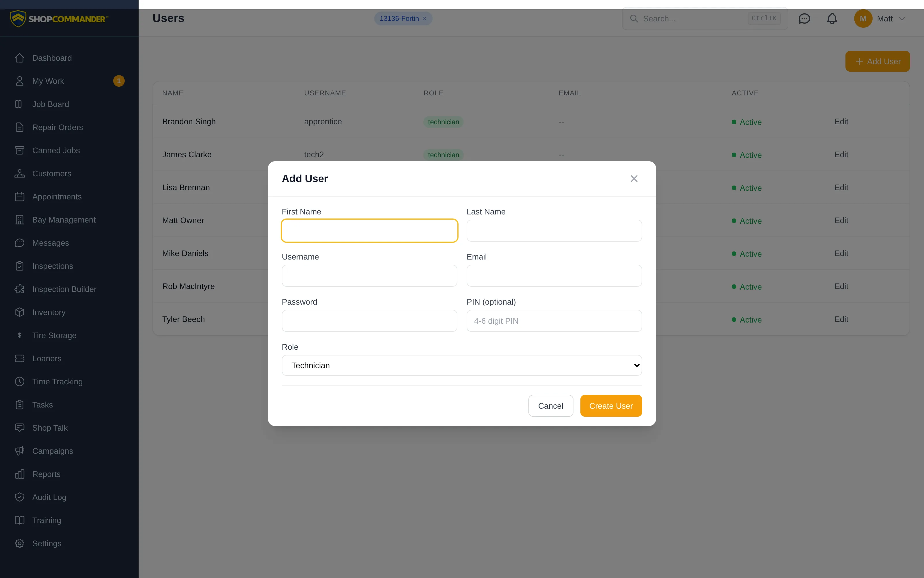Viewport: 924px width, 578px height.
Task: Click the Tire Storage dollar icon
Action: coord(19,335)
